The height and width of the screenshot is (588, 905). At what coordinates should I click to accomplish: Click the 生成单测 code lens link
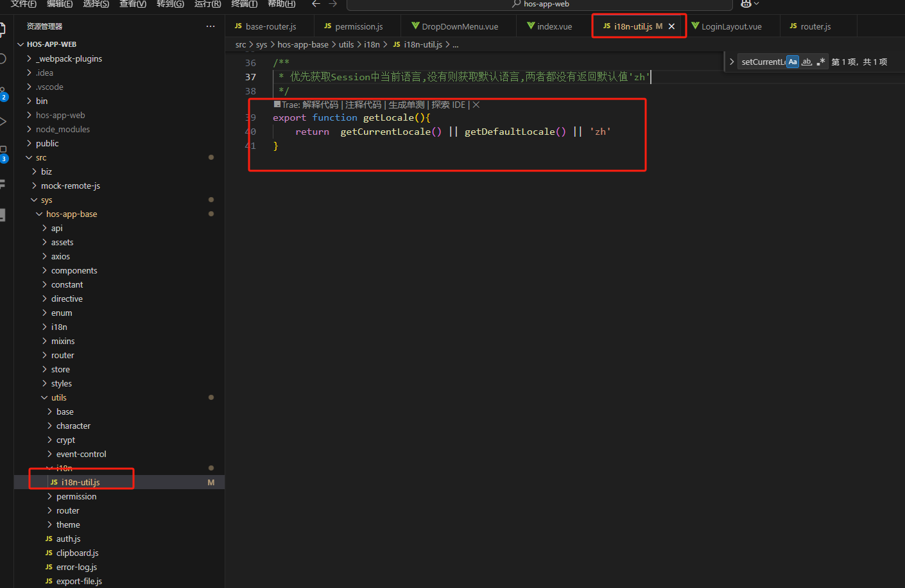(x=406, y=105)
